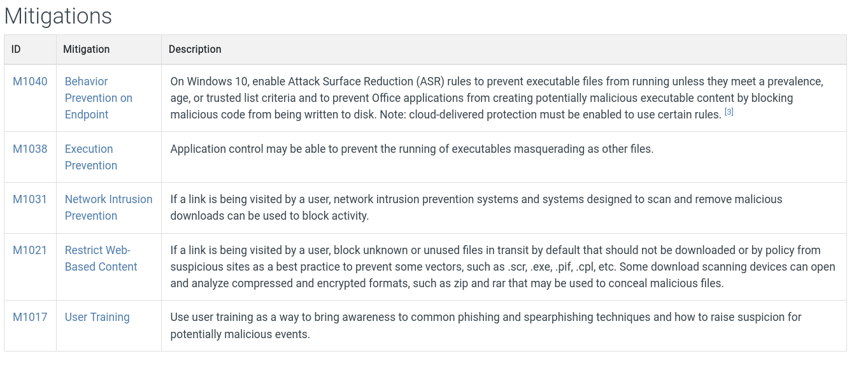Open Restrict Web-Based Content mitigation

click(x=101, y=259)
